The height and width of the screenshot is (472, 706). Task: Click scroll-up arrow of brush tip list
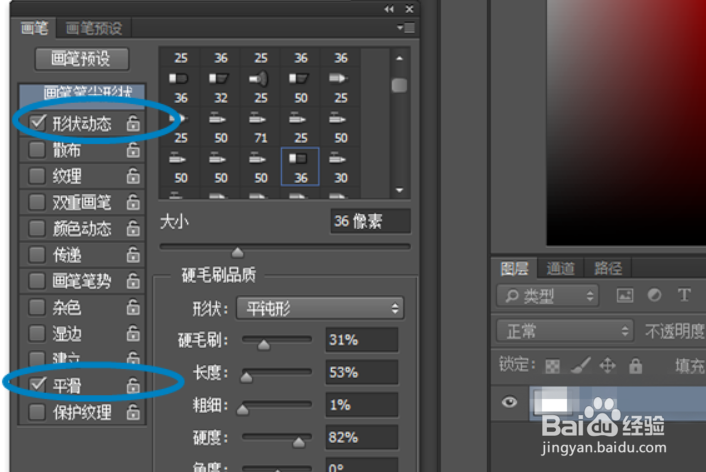pyautogui.click(x=399, y=59)
